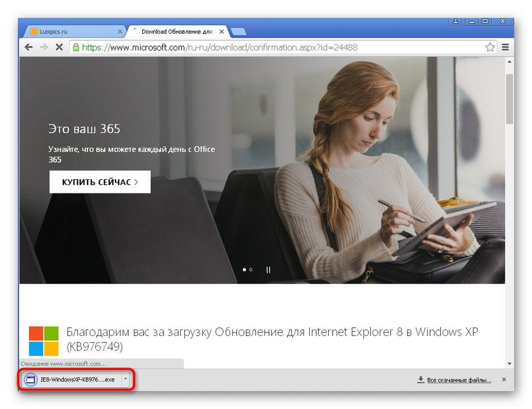Click the scrollbar down arrow
The image size is (532, 409).
tap(509, 364)
